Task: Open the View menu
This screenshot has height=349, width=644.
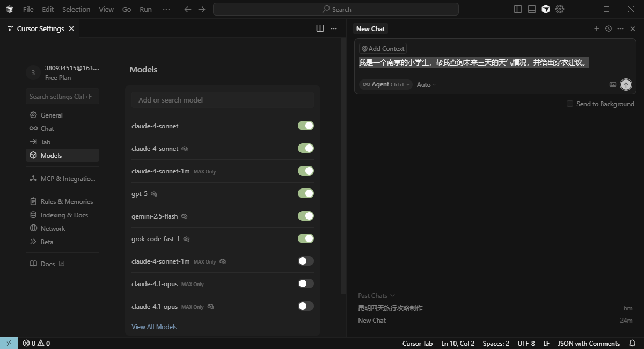Action: (x=106, y=9)
